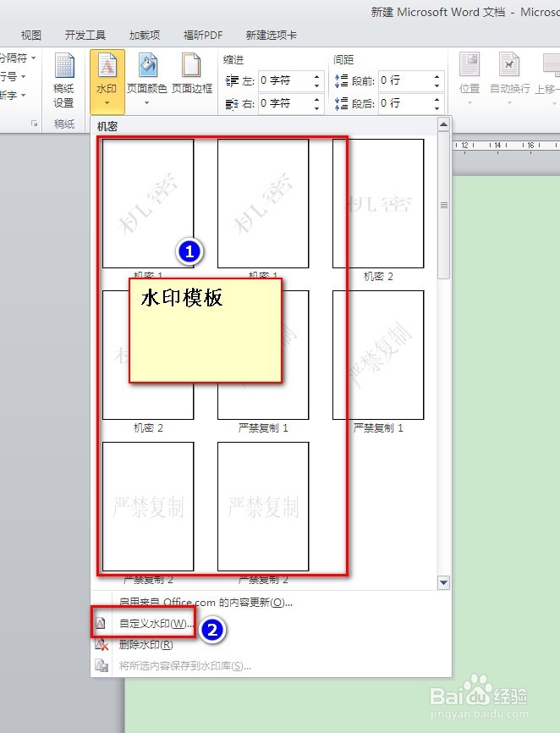Click the spacing after (段后) input field
Image resolution: width=560 pixels, height=733 pixels.
[x=404, y=103]
